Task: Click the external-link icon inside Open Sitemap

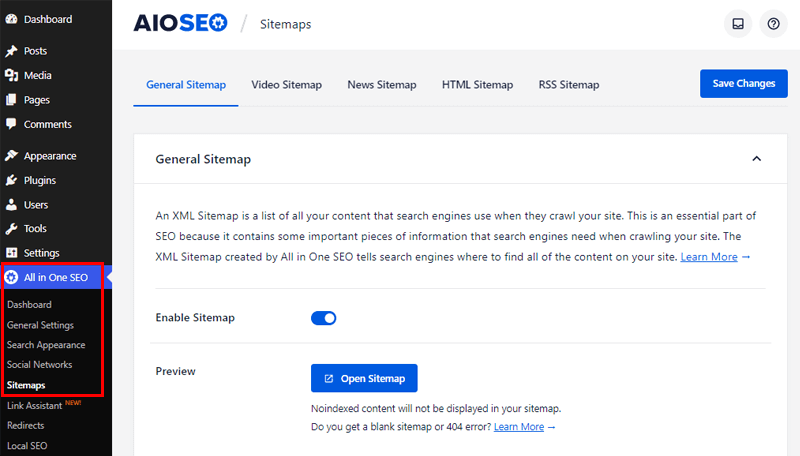Action: [329, 378]
